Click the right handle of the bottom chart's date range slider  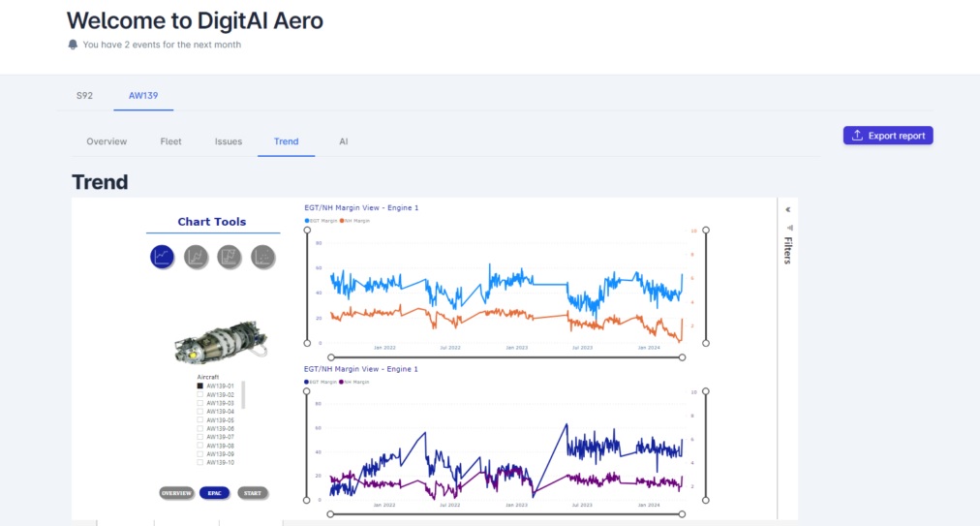(x=682, y=514)
